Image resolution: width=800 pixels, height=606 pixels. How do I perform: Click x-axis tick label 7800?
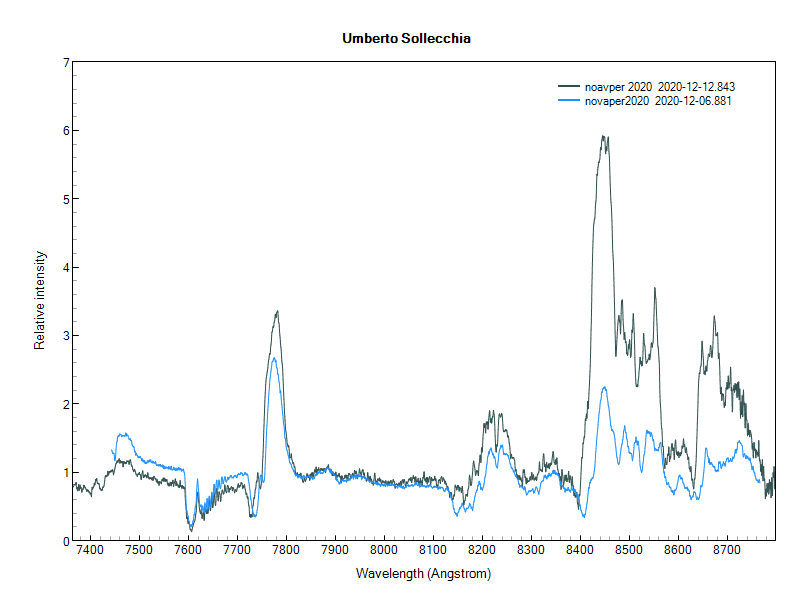pyautogui.click(x=286, y=550)
